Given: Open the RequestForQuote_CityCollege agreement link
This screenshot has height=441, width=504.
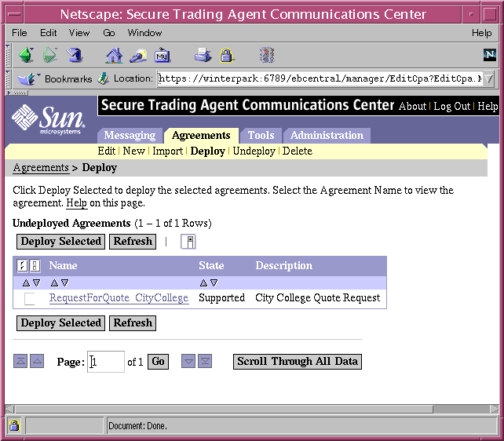Looking at the screenshot, I should coord(119,297).
